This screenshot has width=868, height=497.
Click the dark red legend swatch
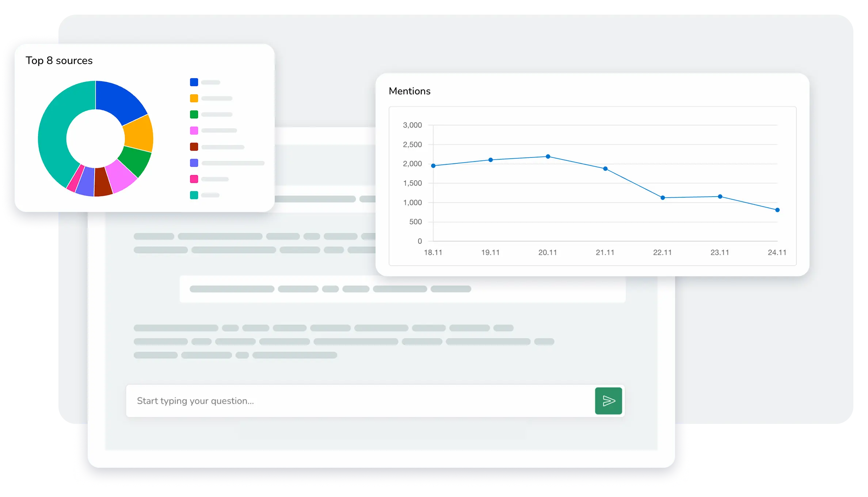[x=194, y=147]
